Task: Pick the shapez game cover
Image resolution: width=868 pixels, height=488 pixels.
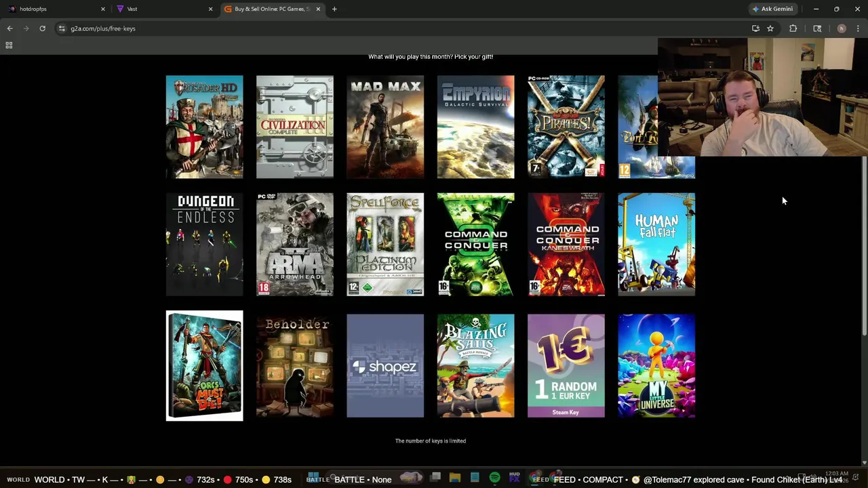Action: click(x=385, y=365)
